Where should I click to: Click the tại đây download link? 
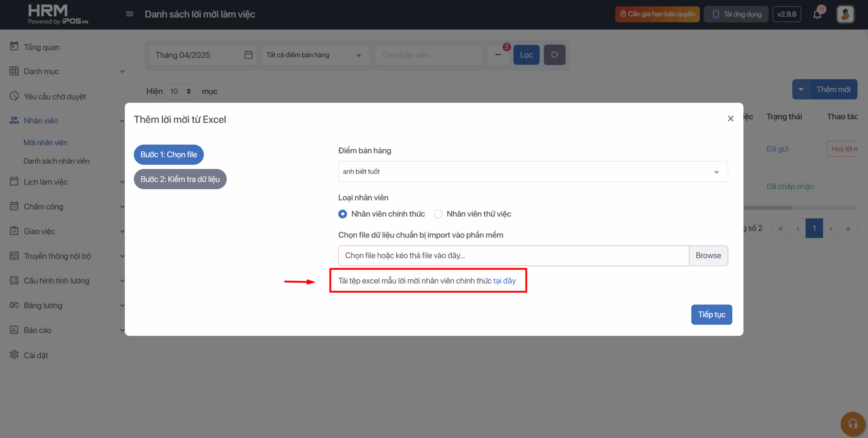(504, 281)
